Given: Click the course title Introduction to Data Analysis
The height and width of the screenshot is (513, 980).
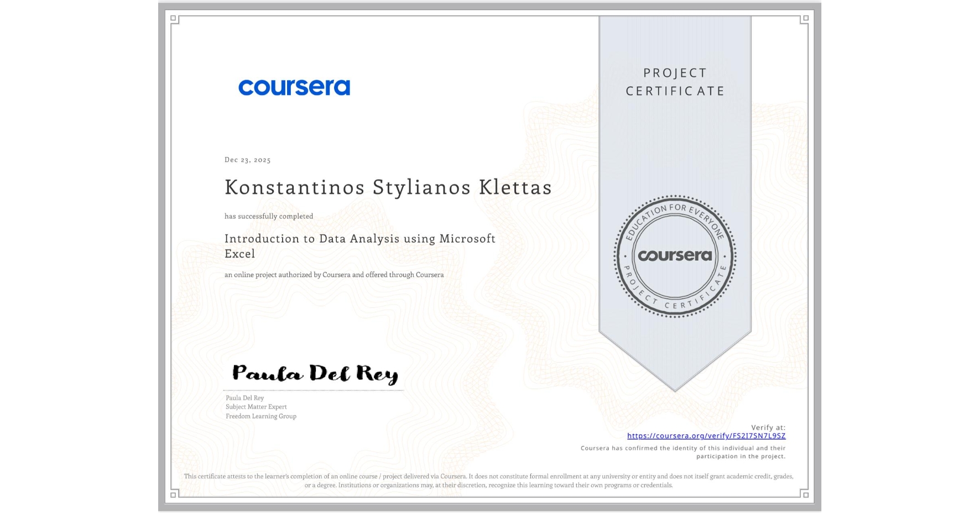Looking at the screenshot, I should tap(360, 246).
